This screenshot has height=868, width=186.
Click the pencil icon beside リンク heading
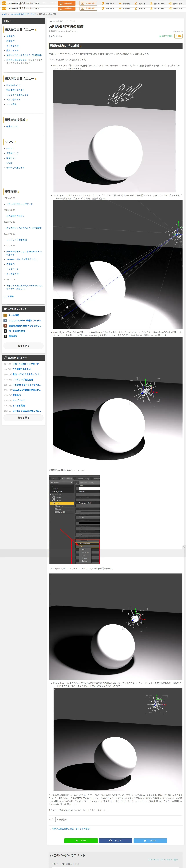pyautogui.click(x=15, y=142)
